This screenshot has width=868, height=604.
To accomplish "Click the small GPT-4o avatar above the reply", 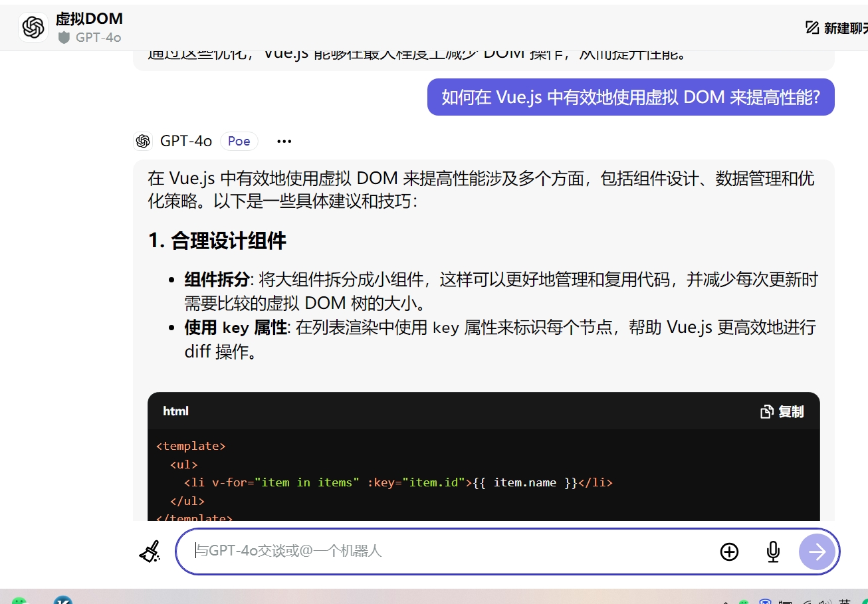I will tap(142, 142).
